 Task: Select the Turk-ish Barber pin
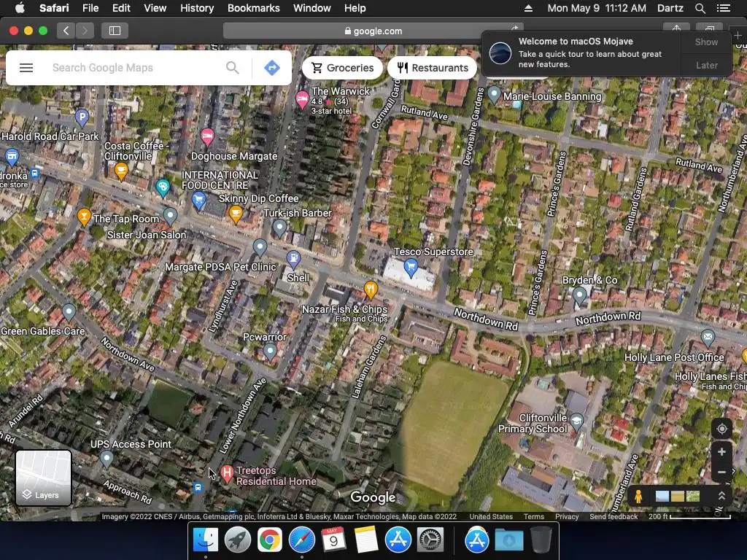[279, 227]
